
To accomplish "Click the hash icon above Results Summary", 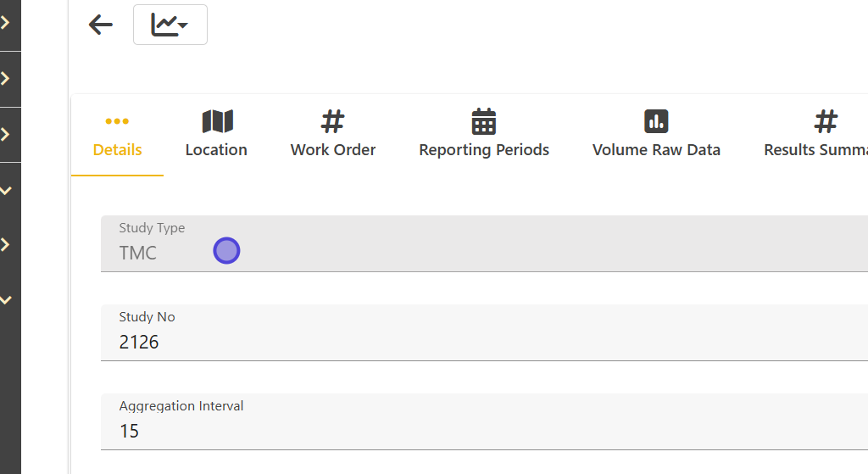I will (826, 122).
